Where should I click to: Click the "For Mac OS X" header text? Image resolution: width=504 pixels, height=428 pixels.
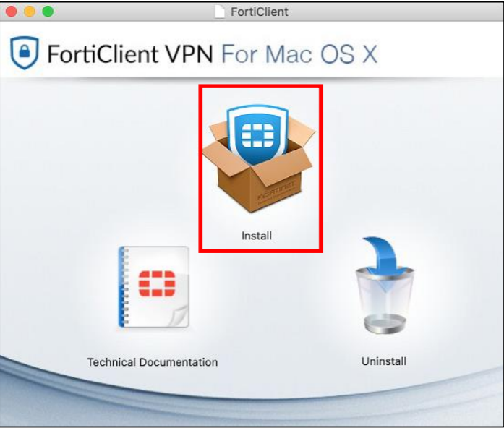[299, 54]
